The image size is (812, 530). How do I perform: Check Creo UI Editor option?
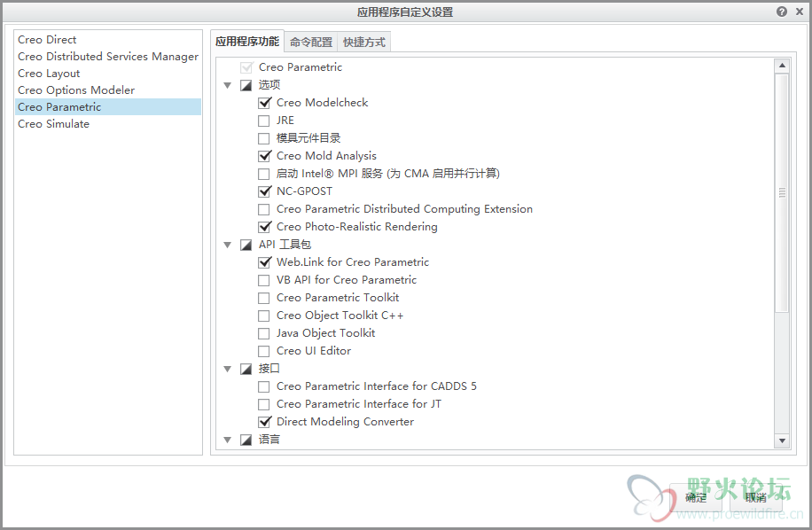(x=264, y=351)
